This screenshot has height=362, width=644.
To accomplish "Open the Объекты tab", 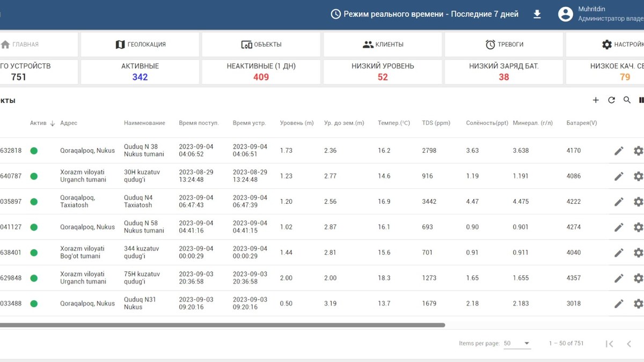I will click(261, 45).
